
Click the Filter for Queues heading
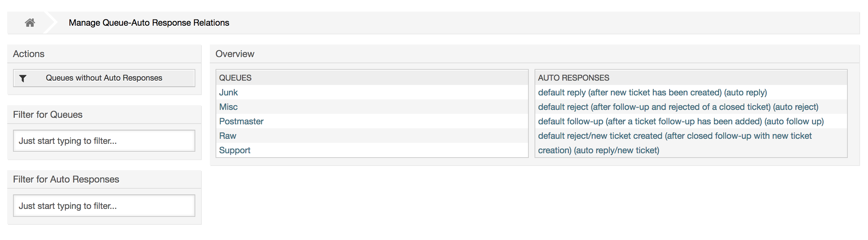pyautogui.click(x=48, y=115)
